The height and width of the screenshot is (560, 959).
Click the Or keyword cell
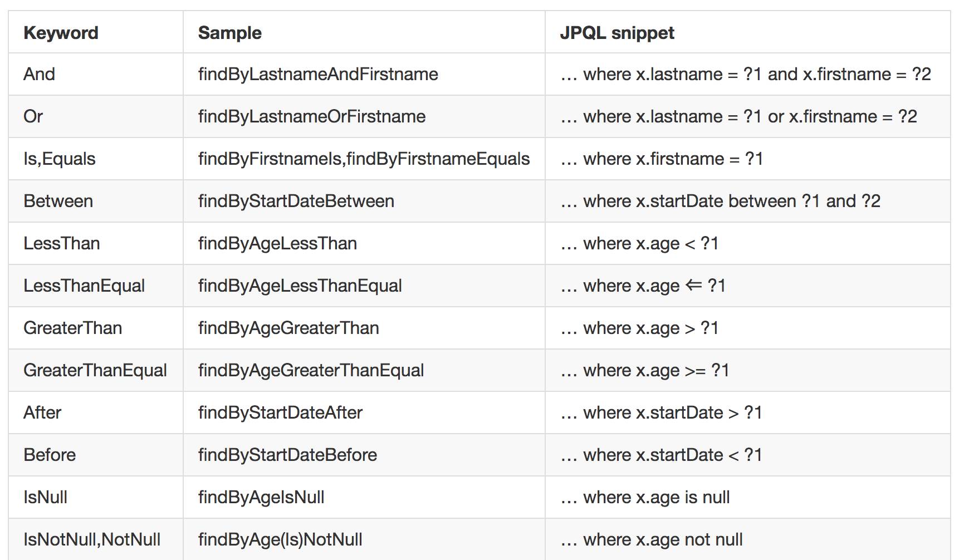pyautogui.click(x=33, y=116)
